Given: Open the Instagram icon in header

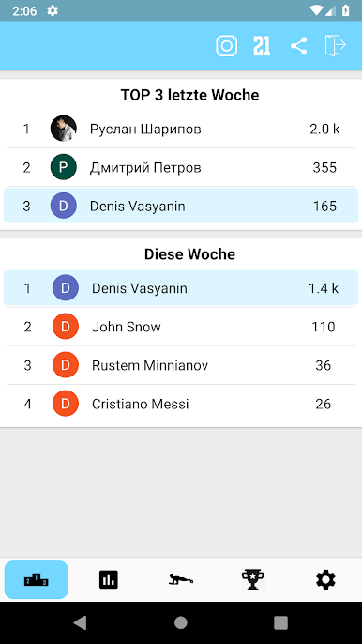Looking at the screenshot, I should click(227, 46).
